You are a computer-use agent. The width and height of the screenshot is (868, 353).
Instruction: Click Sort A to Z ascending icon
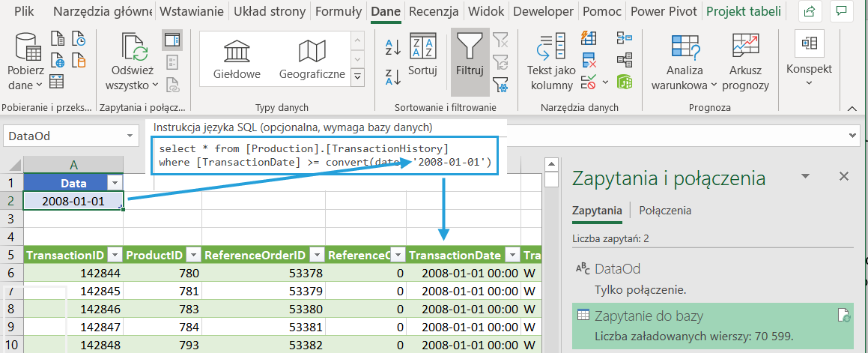point(393,46)
